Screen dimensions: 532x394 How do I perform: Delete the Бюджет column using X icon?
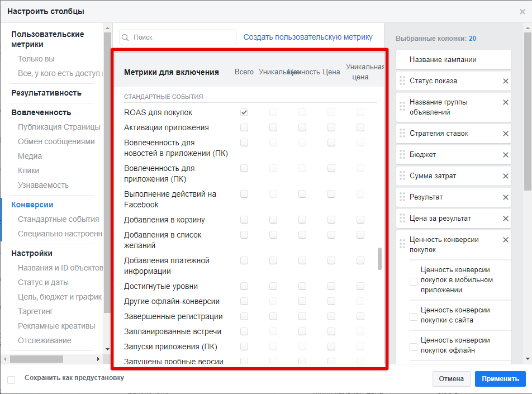[506, 155]
